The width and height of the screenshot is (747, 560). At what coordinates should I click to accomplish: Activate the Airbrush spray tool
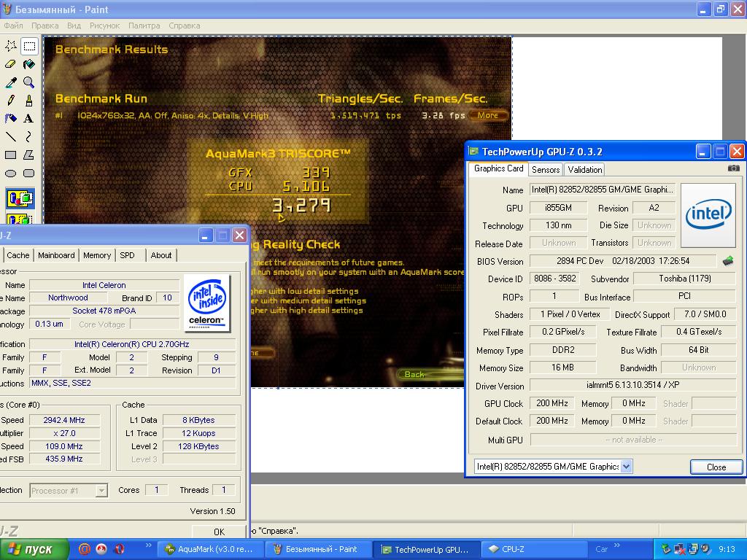tap(11, 119)
